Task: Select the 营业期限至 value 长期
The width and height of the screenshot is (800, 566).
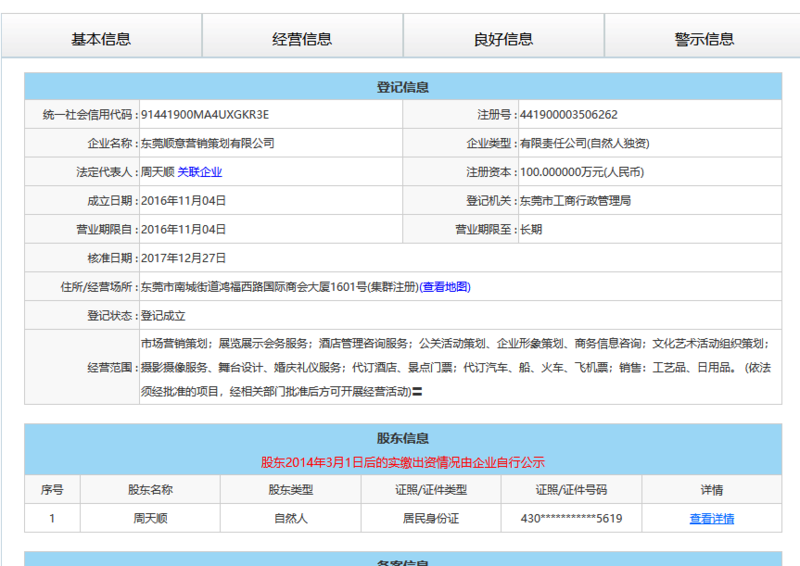Action: coord(531,229)
